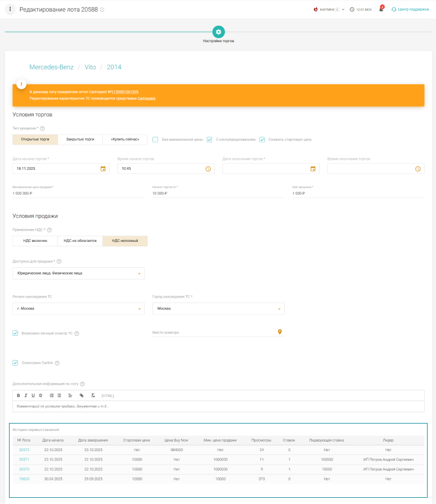Screen dimensions: 436x504
Task: Choose НДС включен option
Action: pyautogui.click(x=35, y=241)
